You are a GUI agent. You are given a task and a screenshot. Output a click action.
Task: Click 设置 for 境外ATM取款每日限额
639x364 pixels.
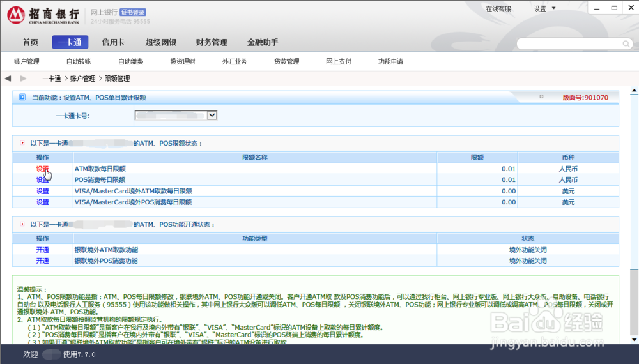click(x=42, y=191)
